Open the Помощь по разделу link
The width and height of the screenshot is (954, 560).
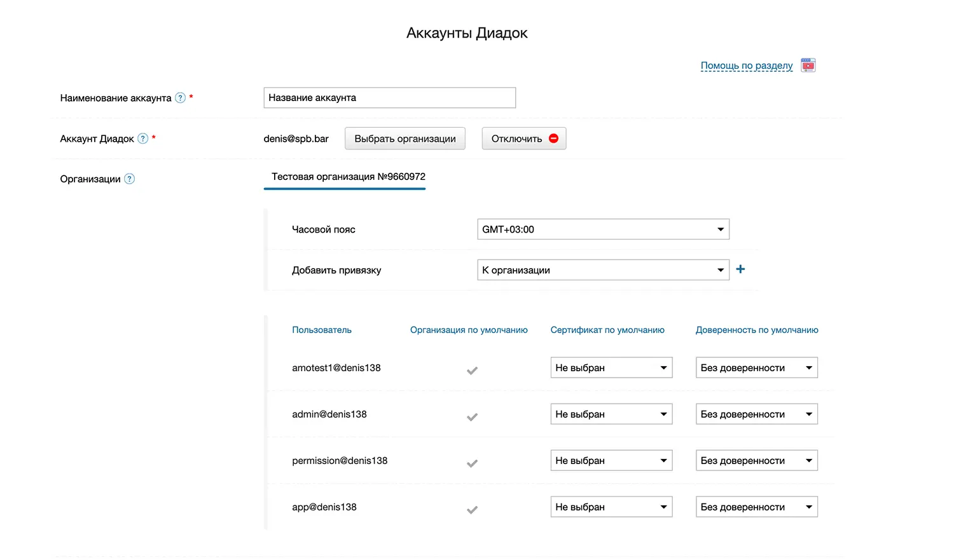coord(746,65)
